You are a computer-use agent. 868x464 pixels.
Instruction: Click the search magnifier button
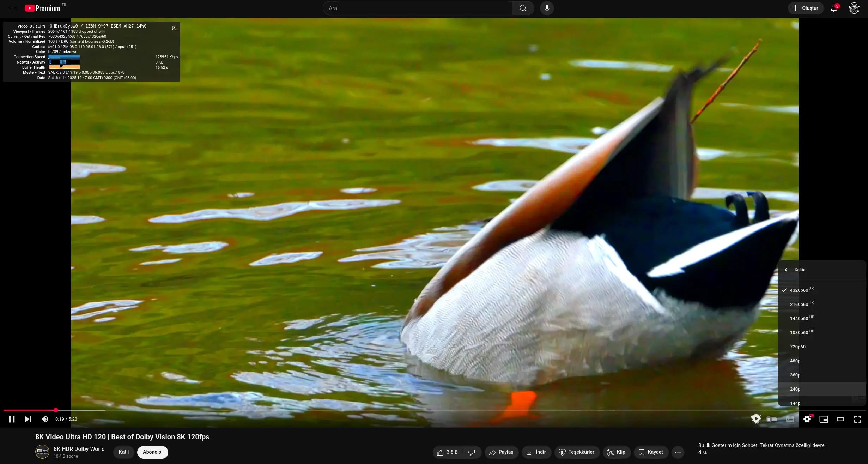pos(523,8)
